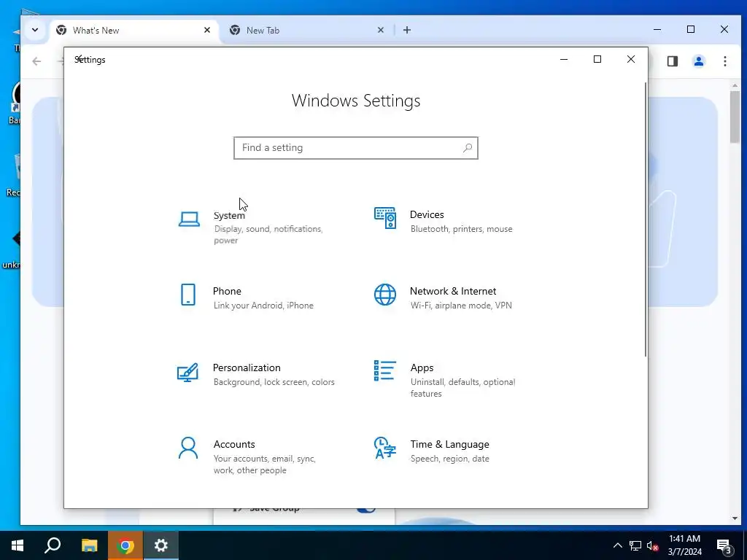
Task: Open the Devices keyboard-and-speaker icon
Action: tap(385, 218)
